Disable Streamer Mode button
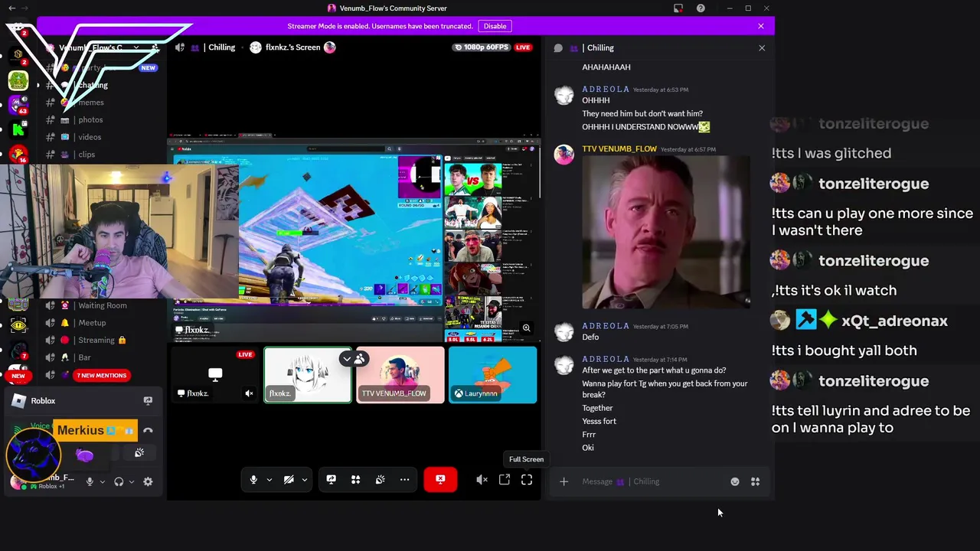980x551 pixels. tap(495, 26)
